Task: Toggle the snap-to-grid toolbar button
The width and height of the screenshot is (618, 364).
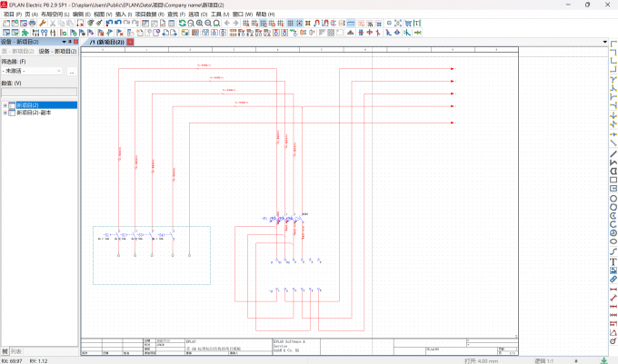Action: click(x=299, y=24)
